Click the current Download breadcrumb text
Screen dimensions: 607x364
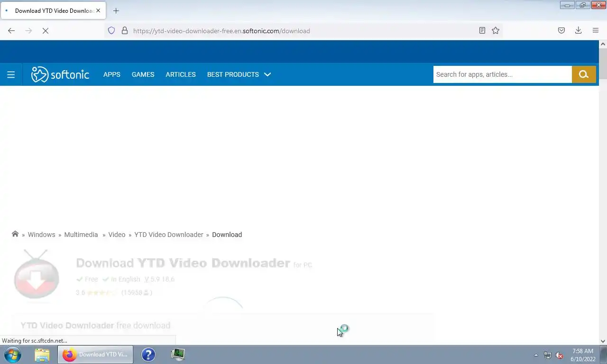pos(227,235)
